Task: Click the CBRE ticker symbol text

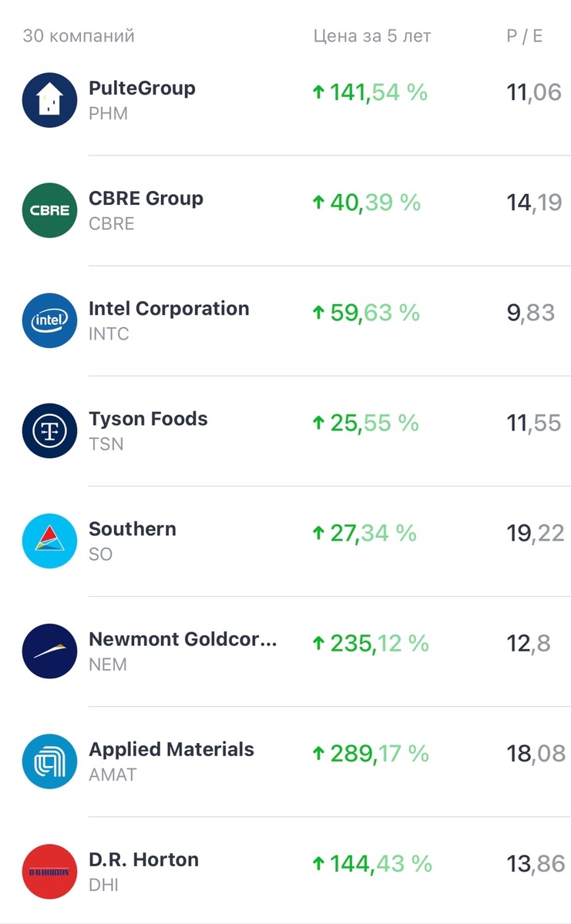Action: pyautogui.click(x=112, y=224)
